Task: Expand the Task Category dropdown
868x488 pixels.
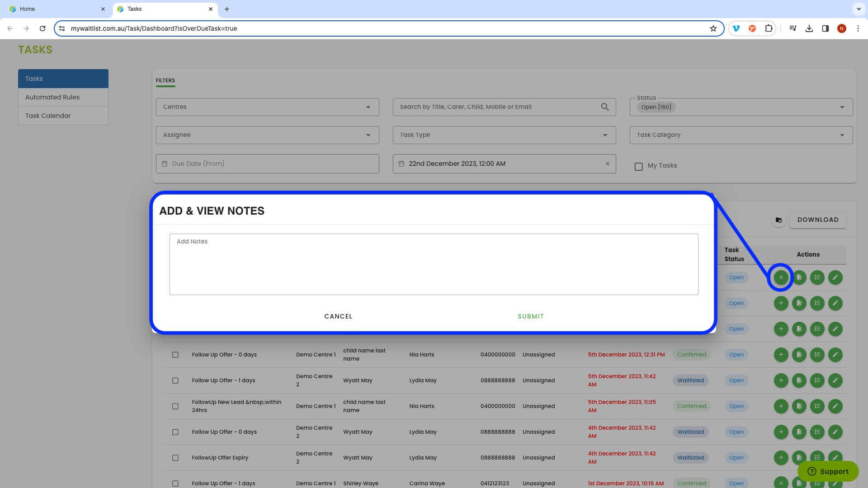Action: pyautogui.click(x=842, y=135)
